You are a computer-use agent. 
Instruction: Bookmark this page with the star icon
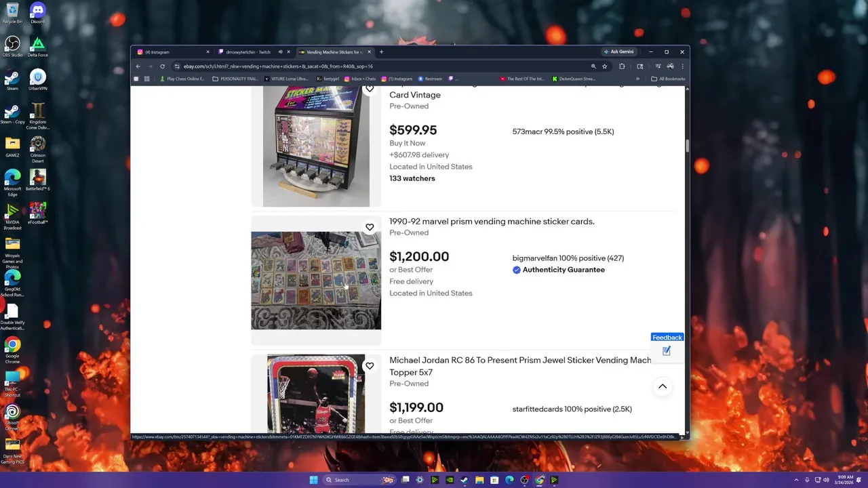pos(604,66)
